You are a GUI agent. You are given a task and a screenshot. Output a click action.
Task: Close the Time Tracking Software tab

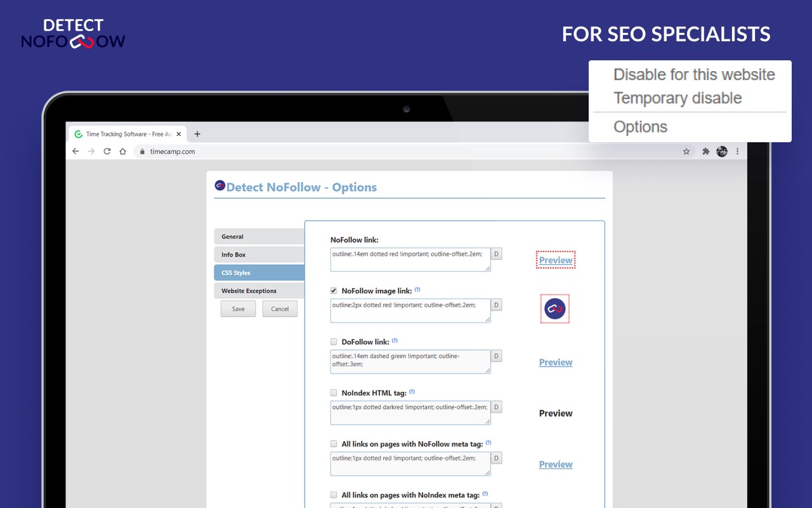[179, 134]
